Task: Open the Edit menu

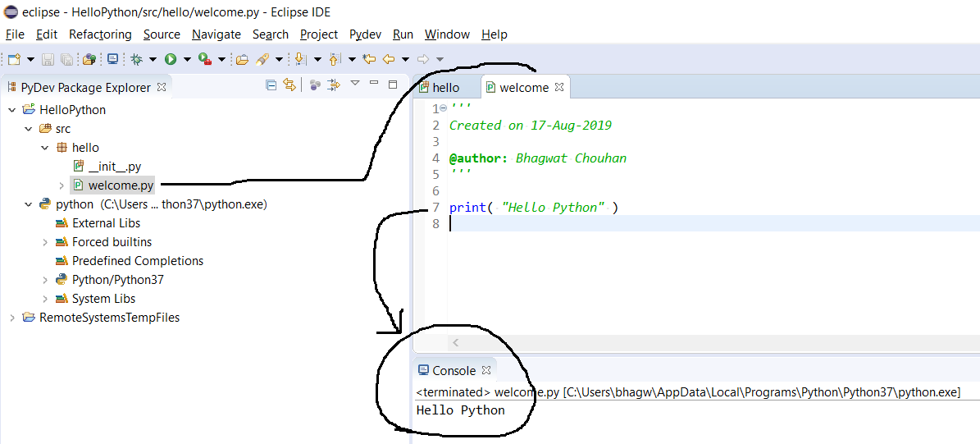Action: click(47, 34)
